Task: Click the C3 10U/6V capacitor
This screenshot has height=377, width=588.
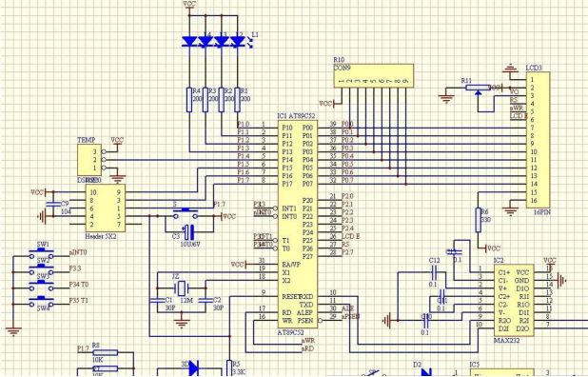Action: pos(190,232)
